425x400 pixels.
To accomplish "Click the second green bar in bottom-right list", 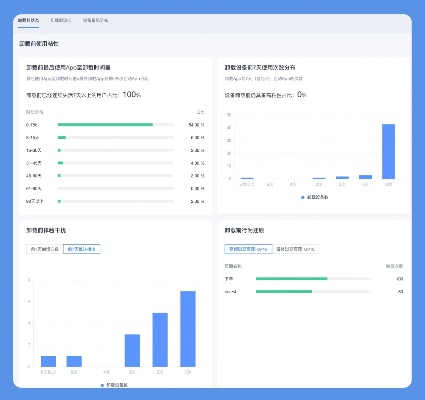I will [x=284, y=291].
